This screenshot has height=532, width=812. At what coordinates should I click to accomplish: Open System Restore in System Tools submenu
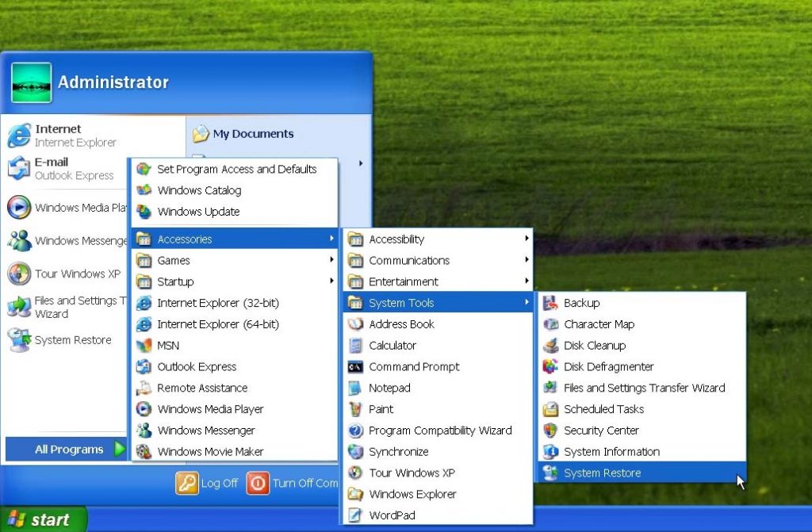pos(642,473)
